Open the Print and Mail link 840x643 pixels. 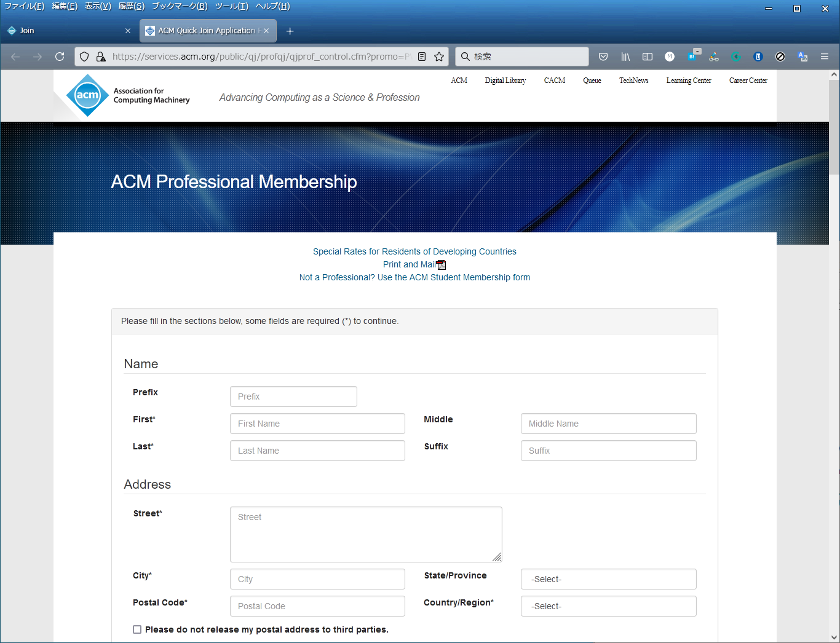click(x=409, y=264)
